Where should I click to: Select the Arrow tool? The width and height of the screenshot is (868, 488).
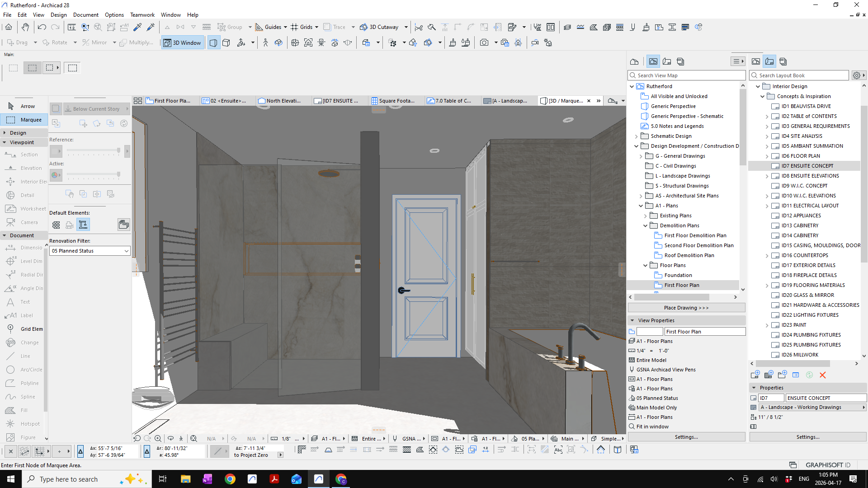[x=24, y=106]
